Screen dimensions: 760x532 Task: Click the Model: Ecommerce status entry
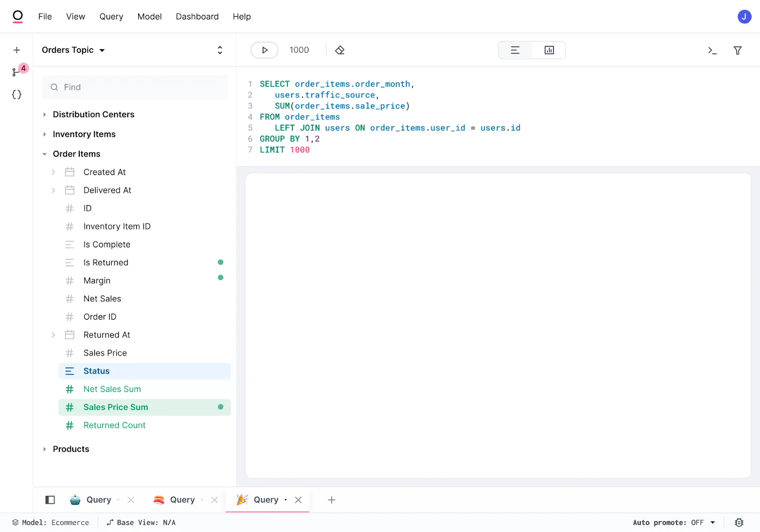(51, 523)
